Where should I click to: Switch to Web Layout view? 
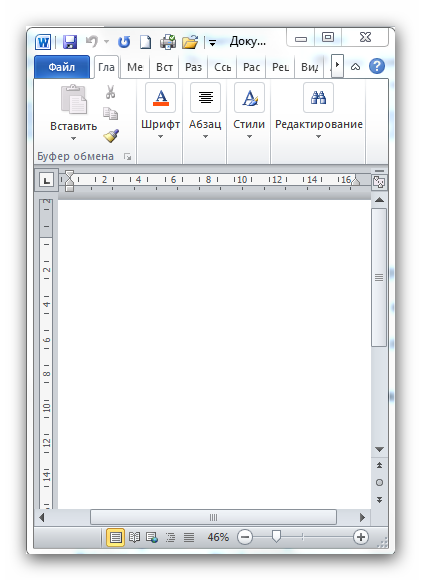[152, 537]
